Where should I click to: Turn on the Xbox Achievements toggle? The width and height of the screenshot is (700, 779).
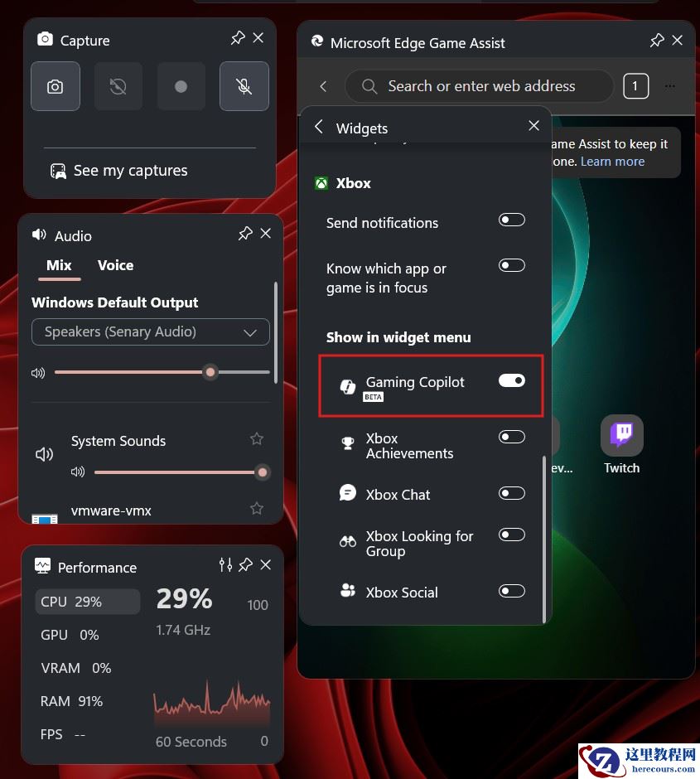pos(511,436)
